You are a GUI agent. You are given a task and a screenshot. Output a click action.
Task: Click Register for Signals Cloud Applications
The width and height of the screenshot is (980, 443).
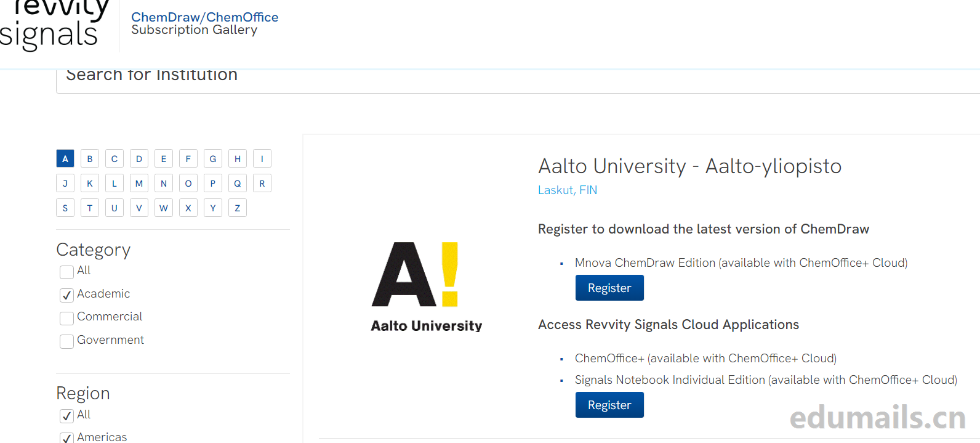click(609, 405)
